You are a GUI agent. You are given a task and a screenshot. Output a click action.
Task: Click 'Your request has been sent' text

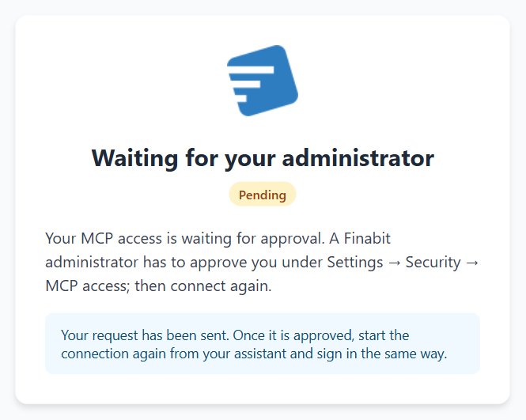(x=145, y=335)
